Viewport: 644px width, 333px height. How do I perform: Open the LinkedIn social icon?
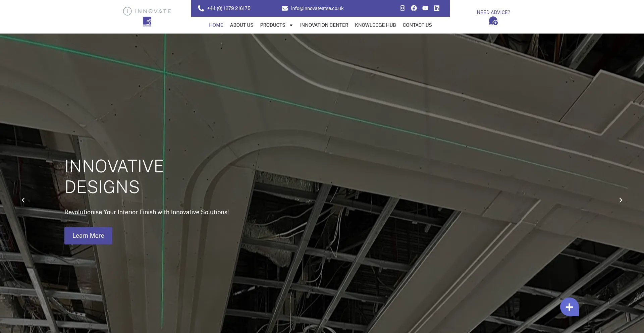(437, 8)
